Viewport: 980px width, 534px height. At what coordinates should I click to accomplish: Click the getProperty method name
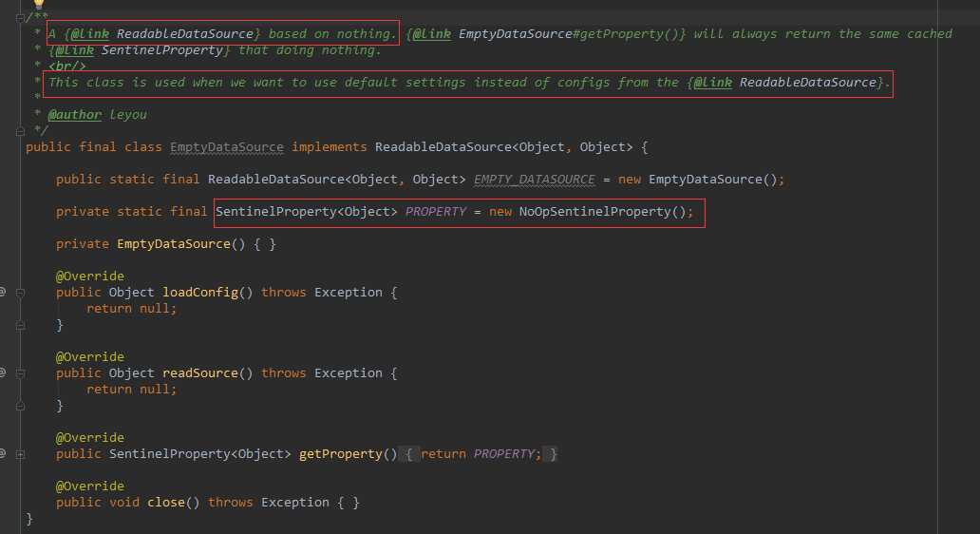(x=341, y=453)
